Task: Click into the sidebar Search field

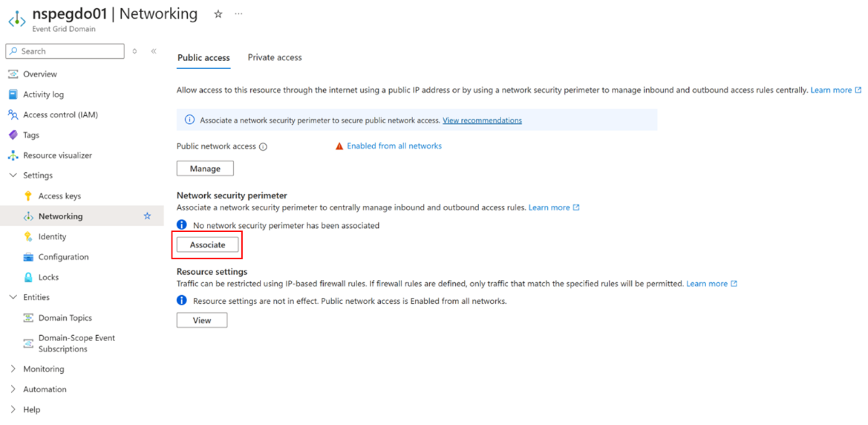Action: 65,51
